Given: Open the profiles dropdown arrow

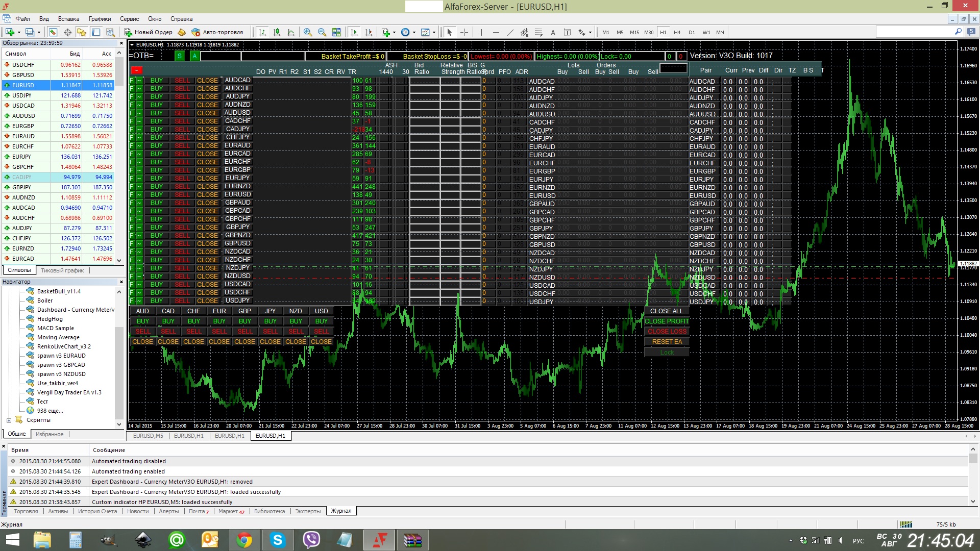Looking at the screenshot, I should [x=39, y=33].
